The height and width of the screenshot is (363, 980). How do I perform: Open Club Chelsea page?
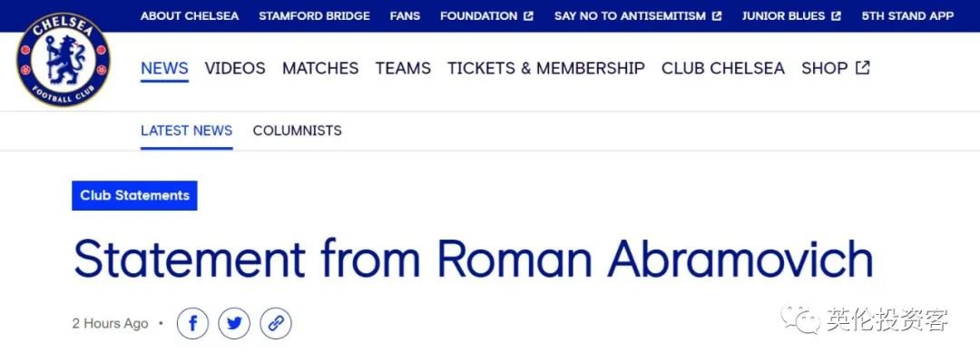pos(723,68)
